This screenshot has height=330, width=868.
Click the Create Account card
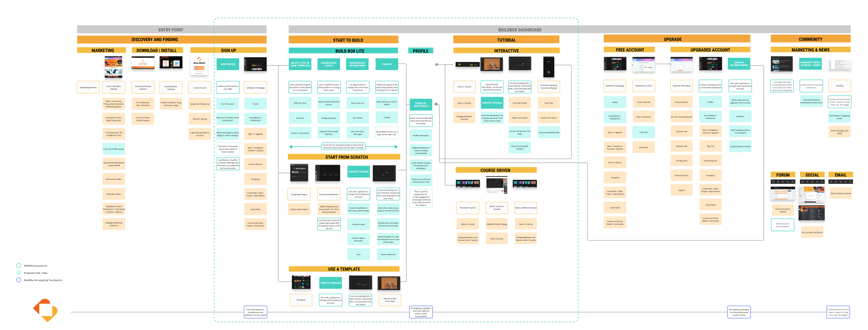click(x=200, y=88)
